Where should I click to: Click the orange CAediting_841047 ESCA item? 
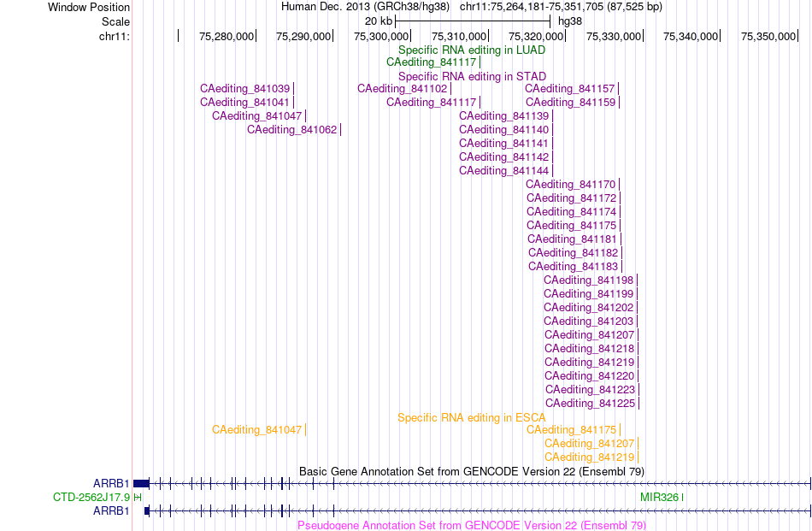(x=257, y=429)
